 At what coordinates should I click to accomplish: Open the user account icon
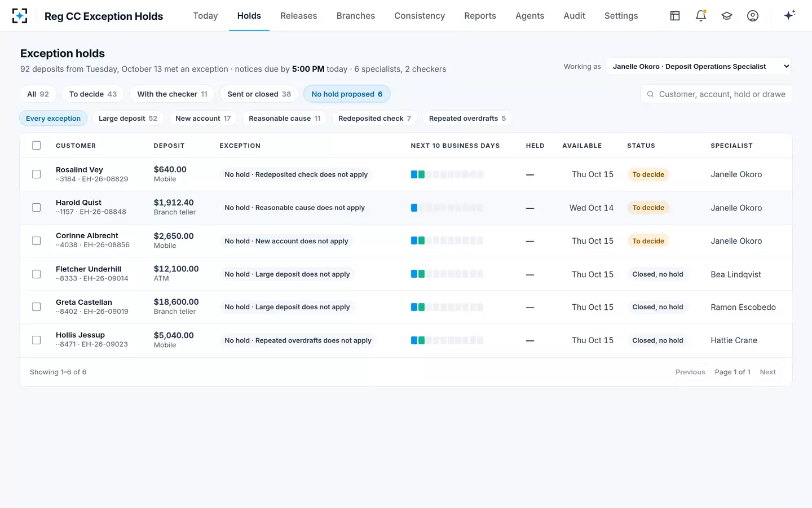click(x=753, y=16)
